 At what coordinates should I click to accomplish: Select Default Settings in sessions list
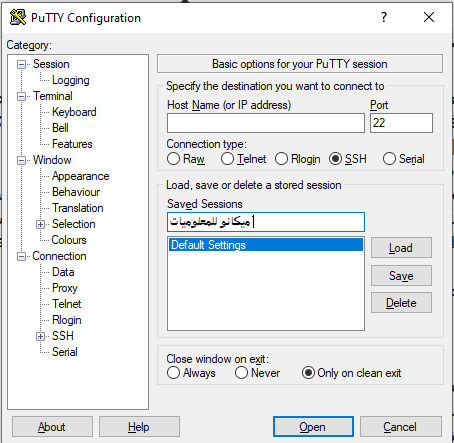point(266,245)
